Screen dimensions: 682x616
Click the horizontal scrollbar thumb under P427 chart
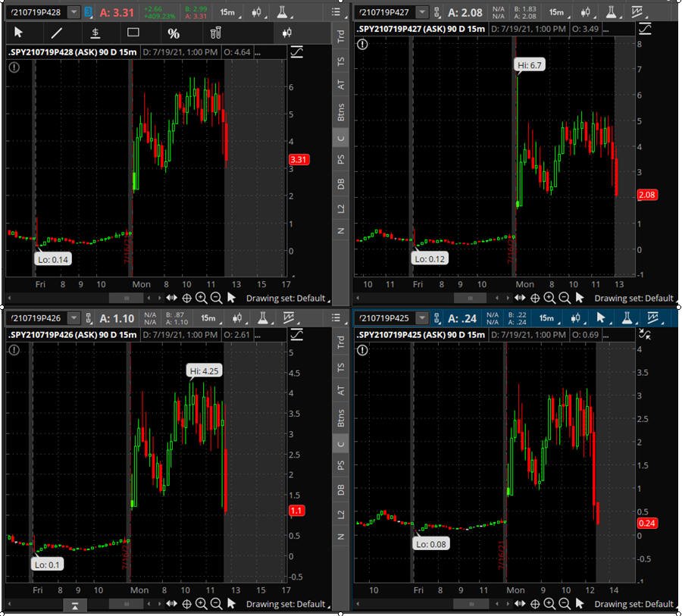(470, 298)
